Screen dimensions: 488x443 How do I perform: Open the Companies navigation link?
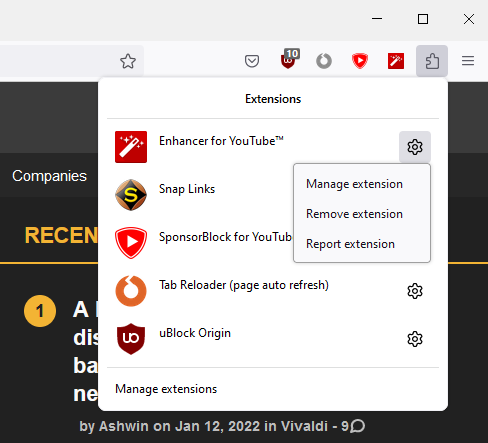(x=49, y=176)
